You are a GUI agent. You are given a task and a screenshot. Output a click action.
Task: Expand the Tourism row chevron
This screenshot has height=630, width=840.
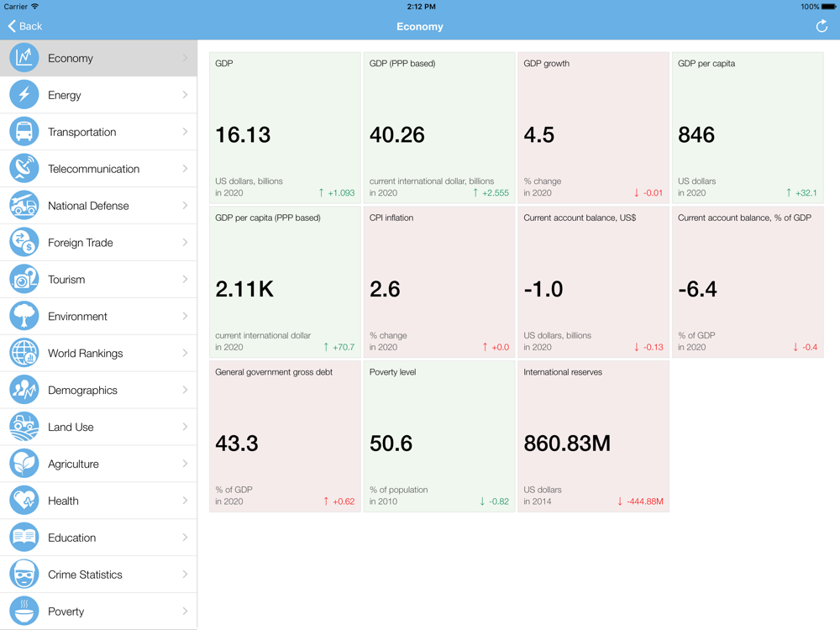[185, 280]
